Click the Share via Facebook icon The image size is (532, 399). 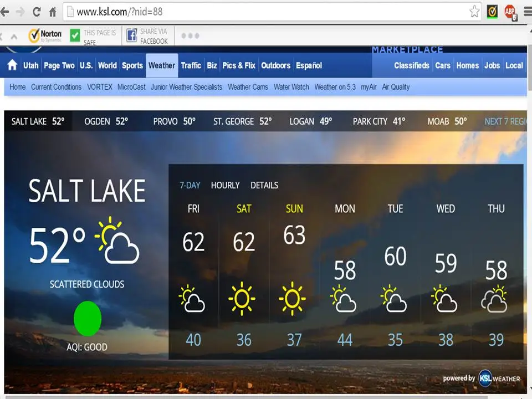click(132, 36)
